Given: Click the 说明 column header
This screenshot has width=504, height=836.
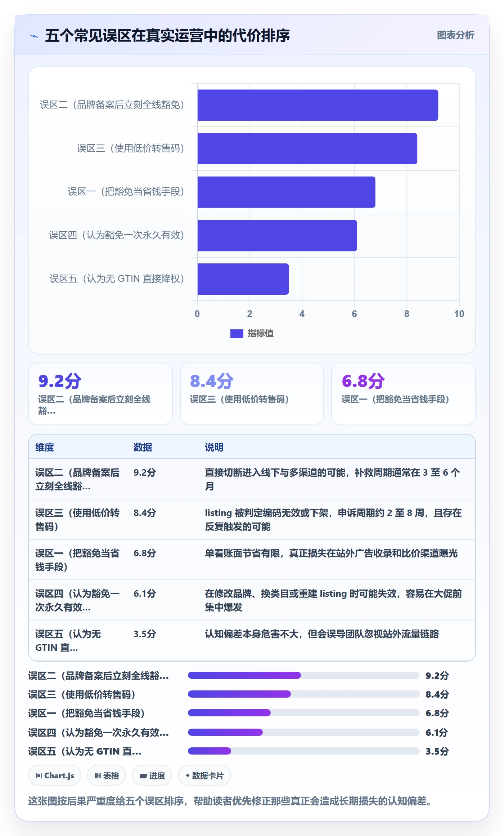Looking at the screenshot, I should point(214,447).
